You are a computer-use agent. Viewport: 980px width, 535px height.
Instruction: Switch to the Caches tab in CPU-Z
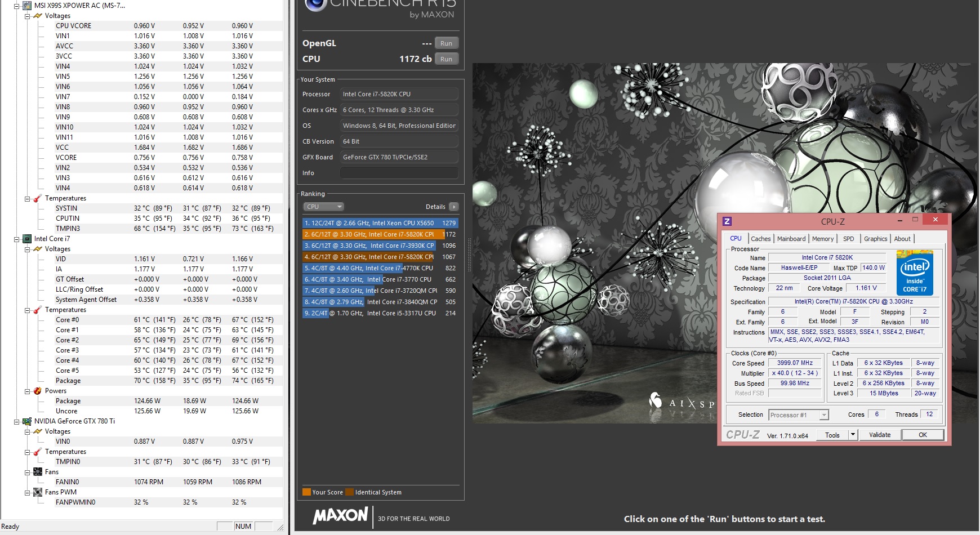tap(760, 239)
